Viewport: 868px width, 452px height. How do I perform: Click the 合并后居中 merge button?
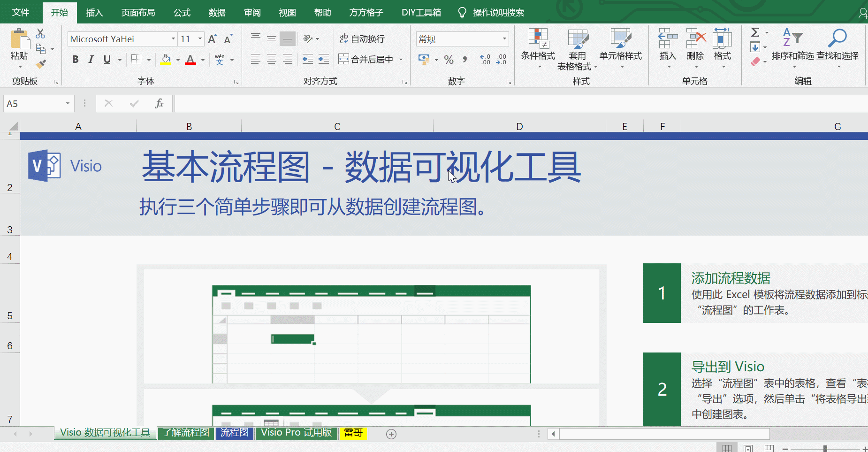(x=366, y=59)
